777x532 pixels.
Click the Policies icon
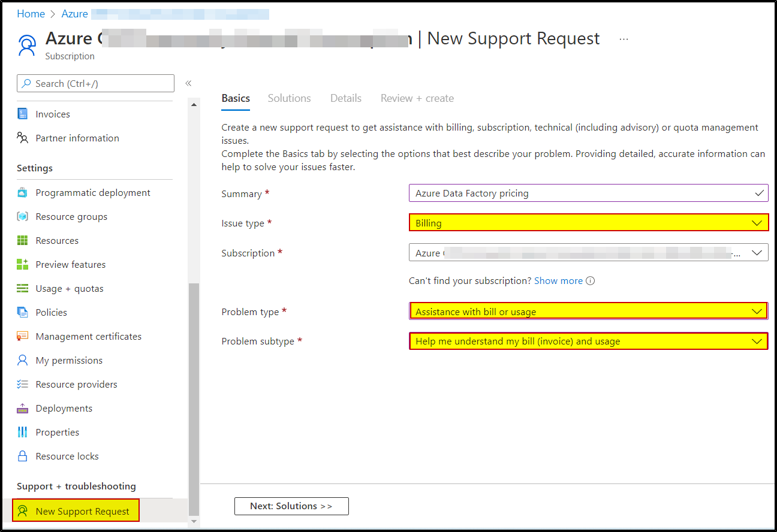coord(23,312)
